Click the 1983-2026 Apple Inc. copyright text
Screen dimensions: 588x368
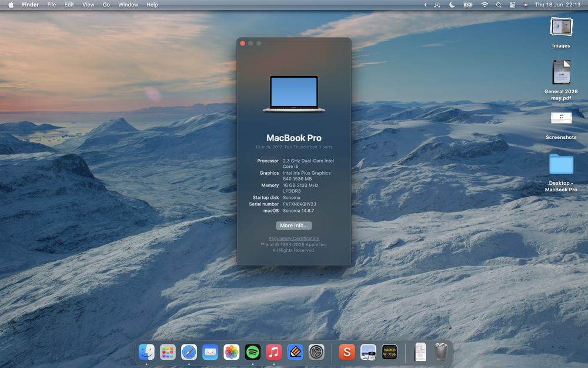coord(293,244)
